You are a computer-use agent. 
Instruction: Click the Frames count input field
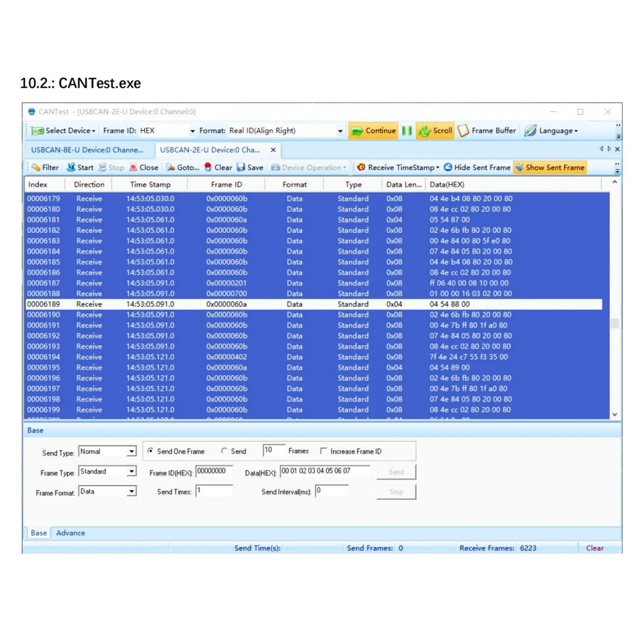(x=274, y=450)
